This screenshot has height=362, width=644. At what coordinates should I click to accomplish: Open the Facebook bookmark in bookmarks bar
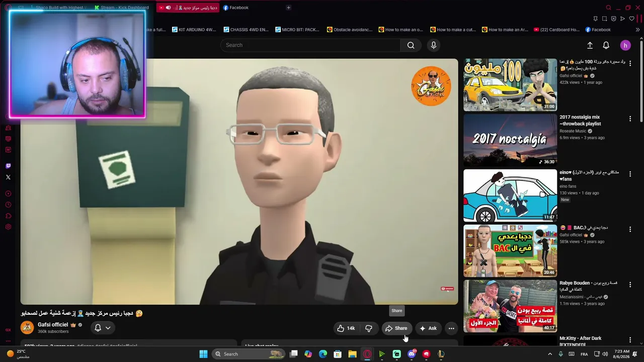point(598,30)
